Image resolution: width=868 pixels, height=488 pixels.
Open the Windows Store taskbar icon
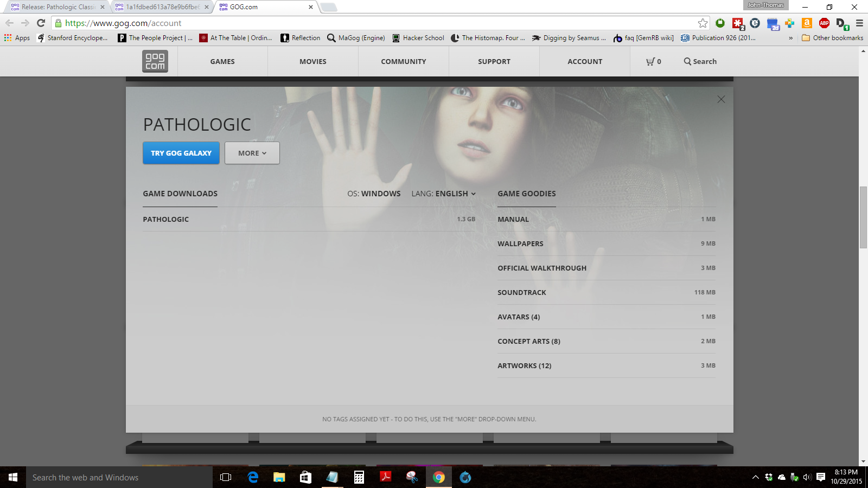coord(305,477)
